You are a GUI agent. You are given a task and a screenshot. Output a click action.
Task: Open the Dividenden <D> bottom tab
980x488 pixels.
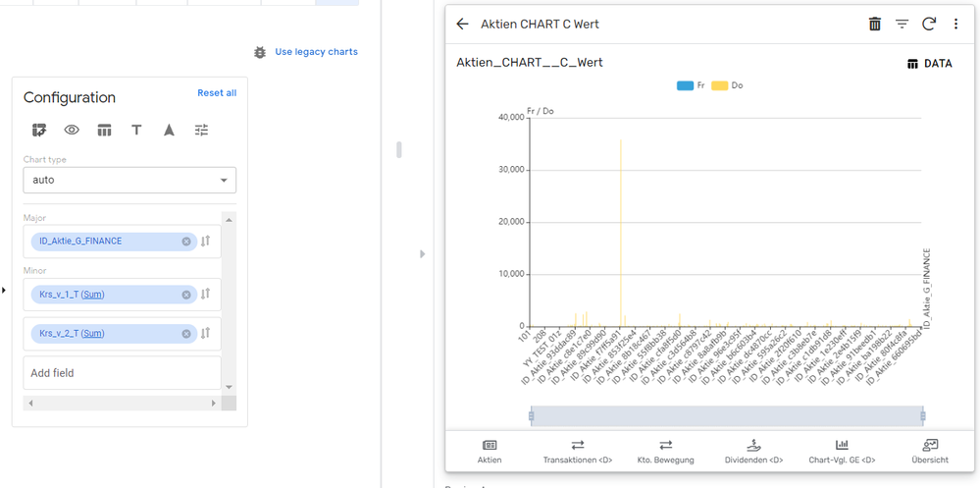(x=753, y=451)
